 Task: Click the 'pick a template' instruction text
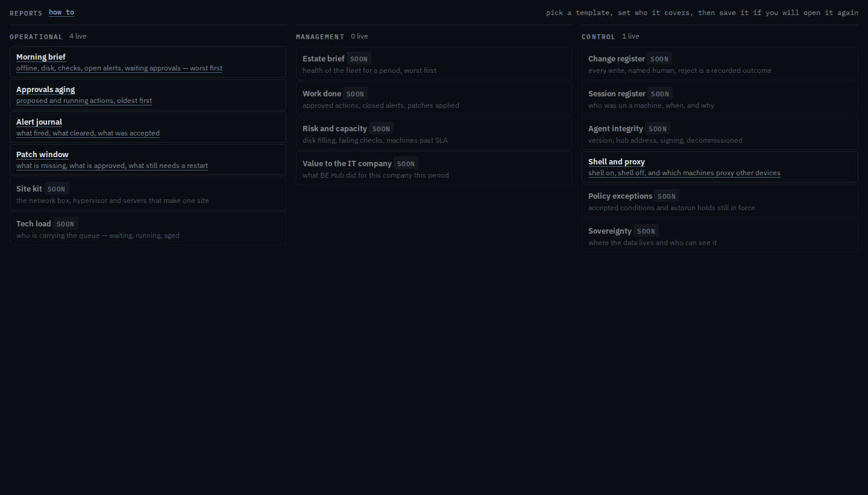(702, 13)
